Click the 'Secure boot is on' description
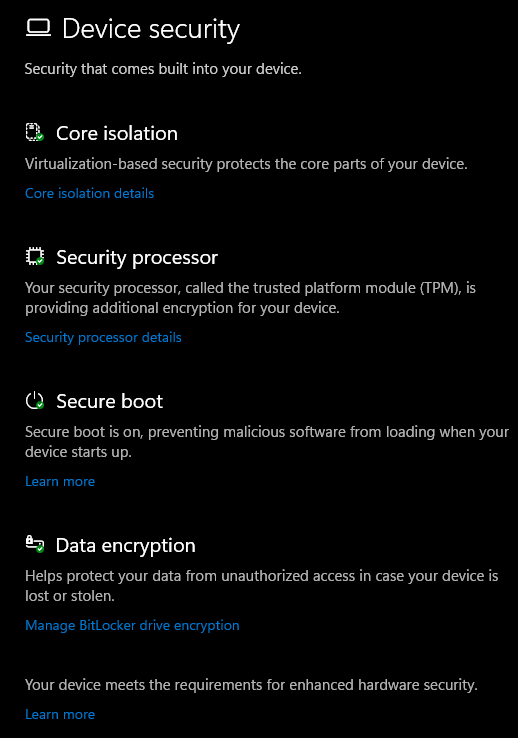The height and width of the screenshot is (738, 518). (267, 442)
